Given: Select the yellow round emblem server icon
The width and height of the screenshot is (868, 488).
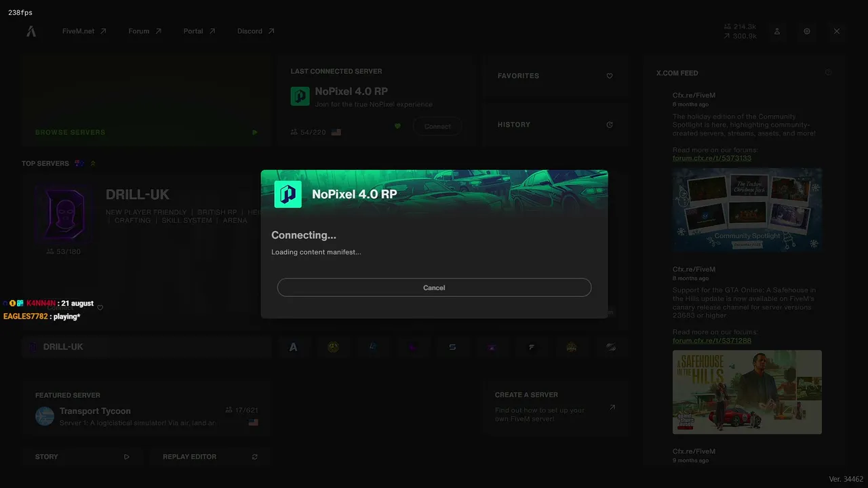Looking at the screenshot, I should pyautogui.click(x=333, y=347).
